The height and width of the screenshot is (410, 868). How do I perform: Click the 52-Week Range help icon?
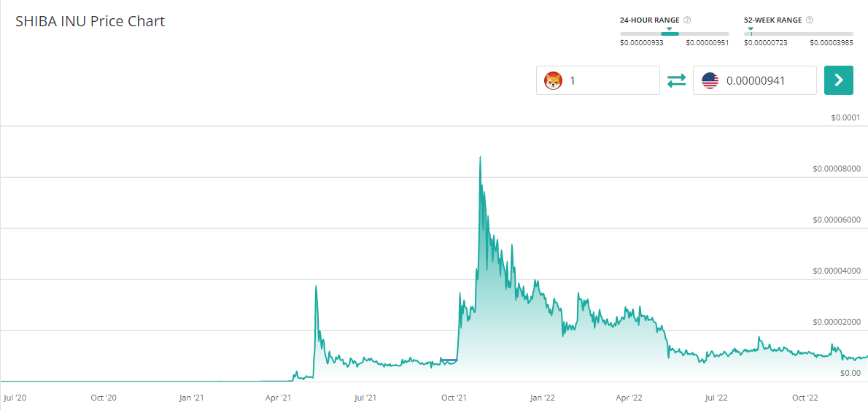810,20
